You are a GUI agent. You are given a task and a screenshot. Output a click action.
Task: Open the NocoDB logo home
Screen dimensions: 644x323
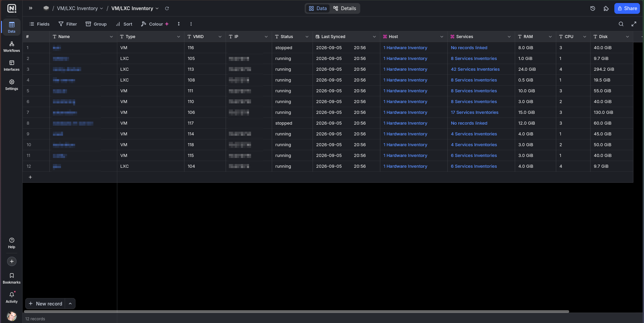[11, 8]
